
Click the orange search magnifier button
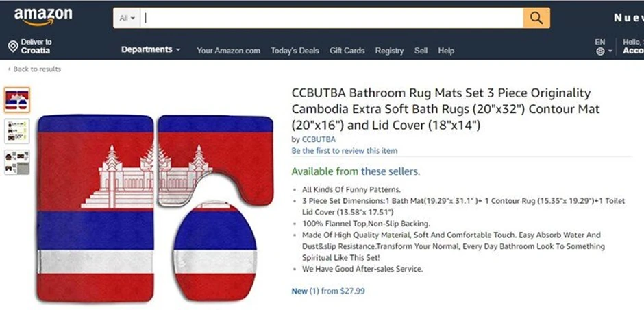[536, 18]
